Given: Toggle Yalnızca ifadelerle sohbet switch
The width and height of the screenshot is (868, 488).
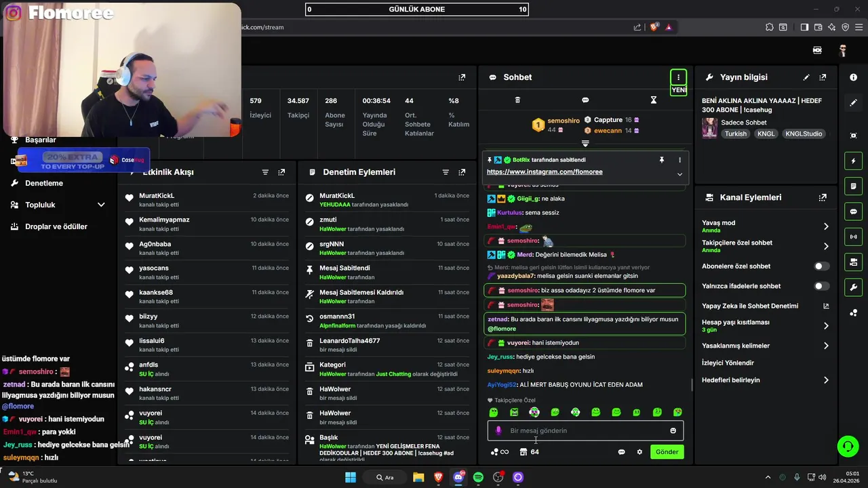Looking at the screenshot, I should [x=821, y=286].
